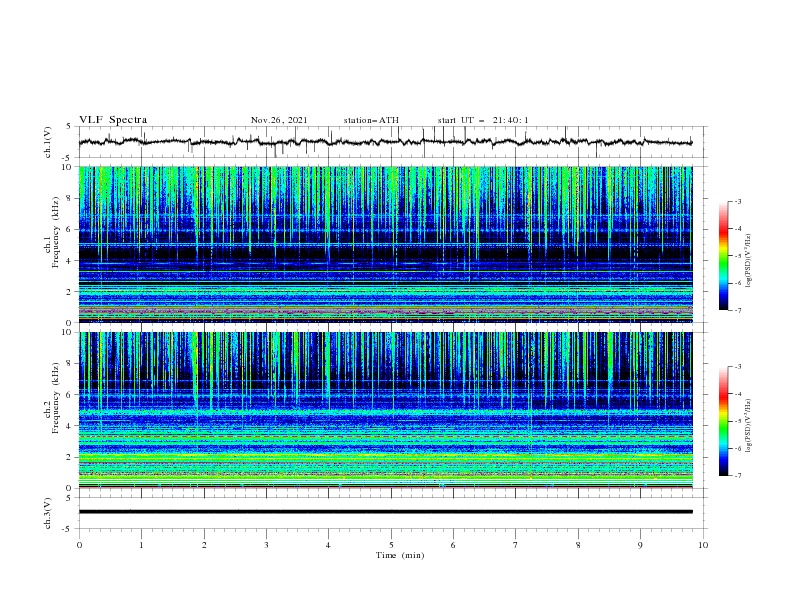
Task: Click the upper log(PSD)(V²/Hz) colorbar label
Action: click(x=748, y=261)
